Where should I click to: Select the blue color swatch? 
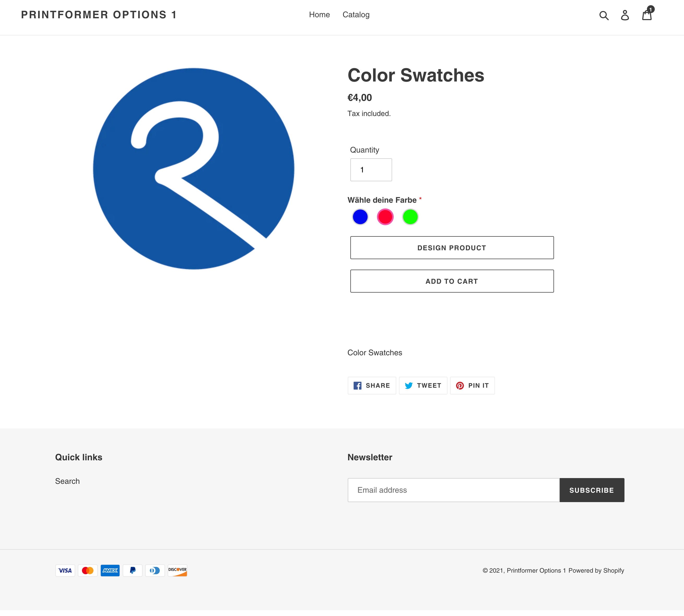(x=360, y=217)
